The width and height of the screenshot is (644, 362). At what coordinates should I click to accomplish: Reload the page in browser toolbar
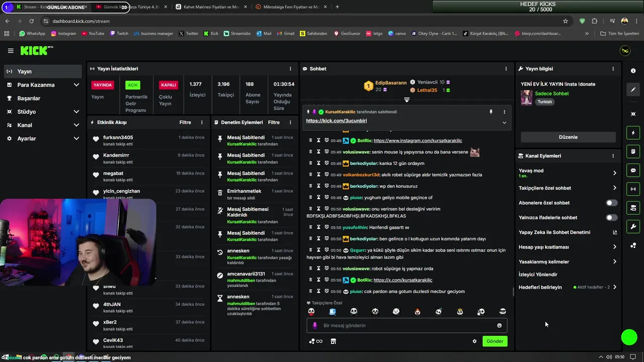[31, 21]
